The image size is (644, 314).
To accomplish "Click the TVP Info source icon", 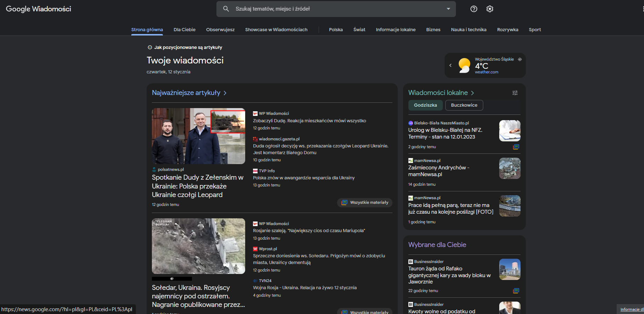I will click(x=255, y=171).
